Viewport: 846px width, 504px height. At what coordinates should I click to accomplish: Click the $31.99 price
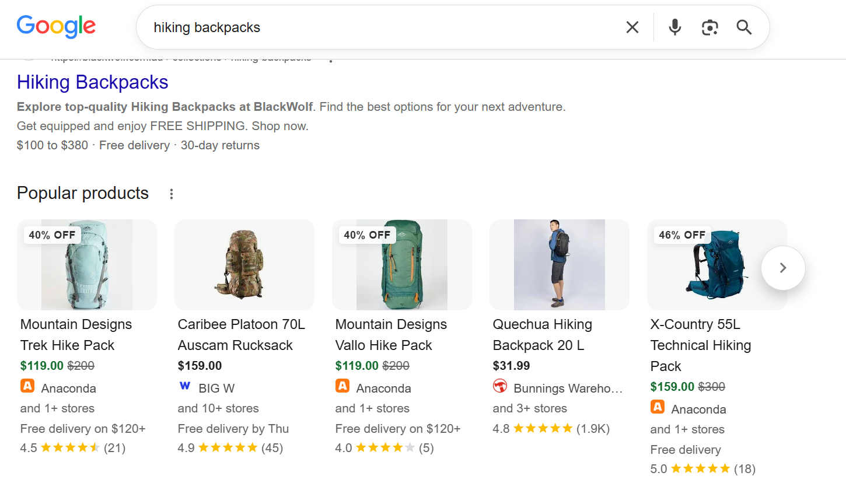pos(512,366)
